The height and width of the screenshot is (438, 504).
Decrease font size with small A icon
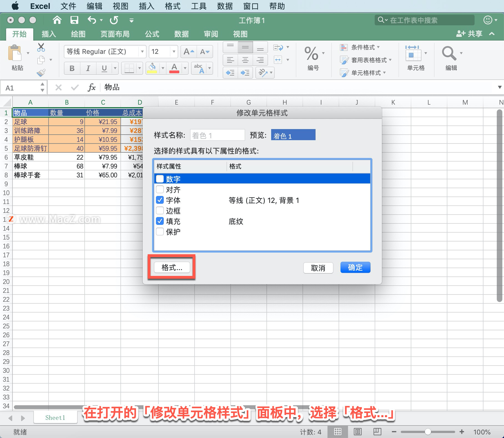pos(205,52)
